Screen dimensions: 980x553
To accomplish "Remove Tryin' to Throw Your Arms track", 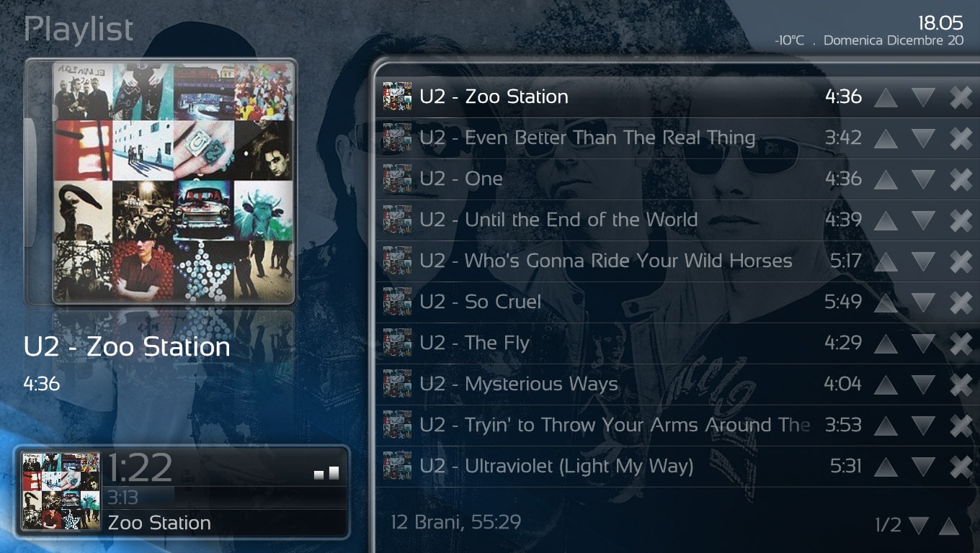I will 961,426.
